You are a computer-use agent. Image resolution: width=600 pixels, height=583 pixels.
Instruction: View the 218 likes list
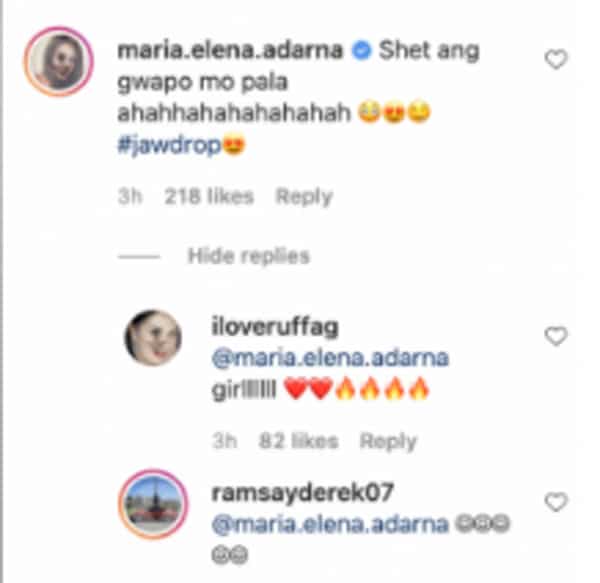[209, 197]
